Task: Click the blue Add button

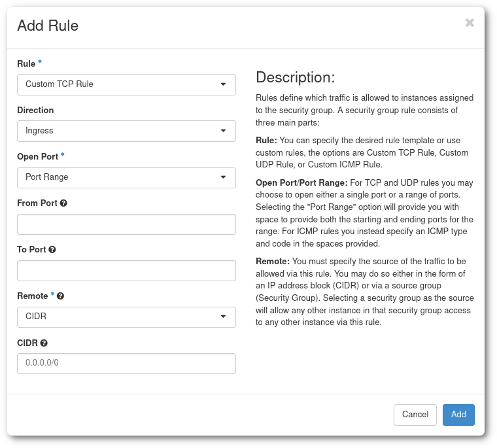Action: pos(458,415)
